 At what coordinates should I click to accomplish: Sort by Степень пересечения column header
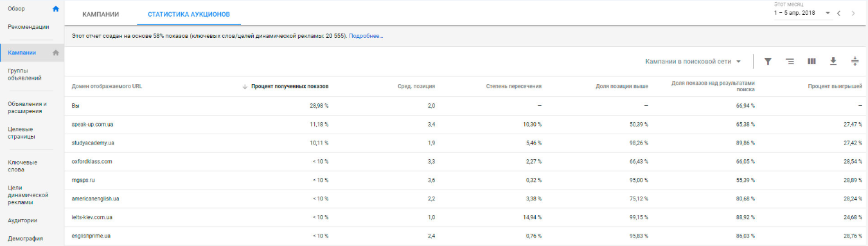(513, 86)
